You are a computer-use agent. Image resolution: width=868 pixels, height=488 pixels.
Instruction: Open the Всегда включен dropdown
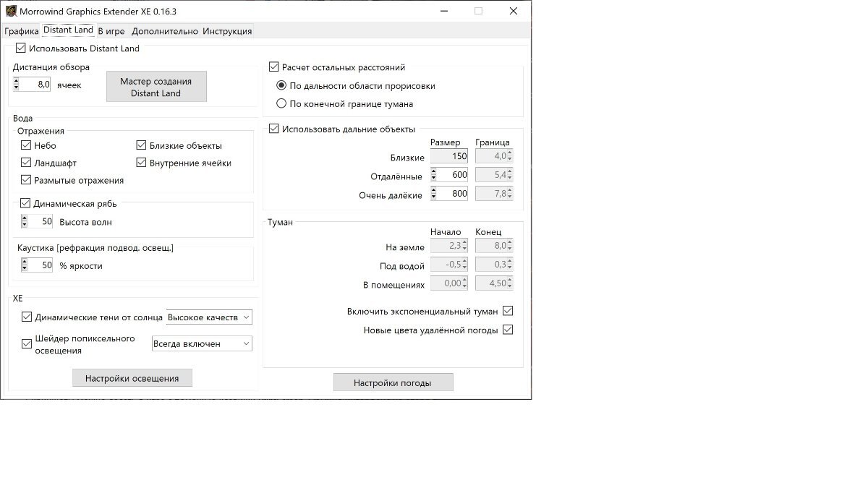pos(202,343)
